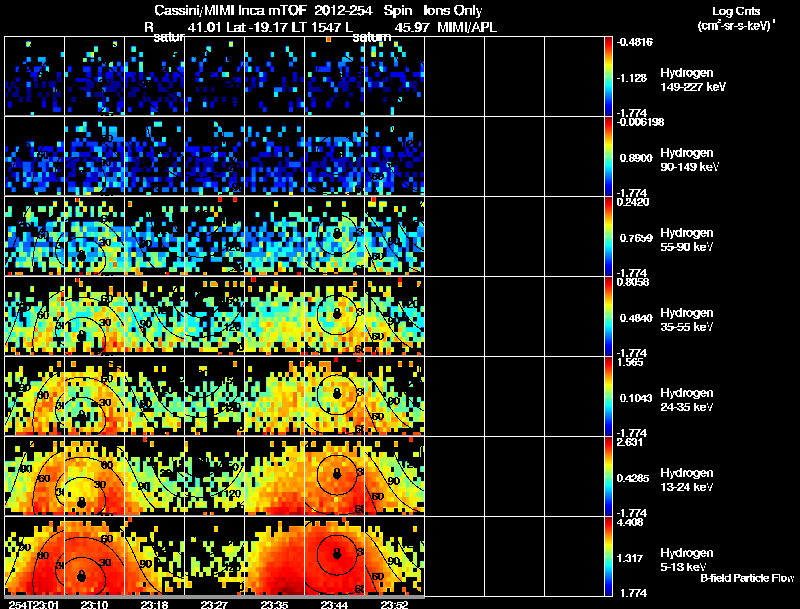
Task: Click the color bar beside Hydrogen 149-227 keV
Action: point(608,77)
